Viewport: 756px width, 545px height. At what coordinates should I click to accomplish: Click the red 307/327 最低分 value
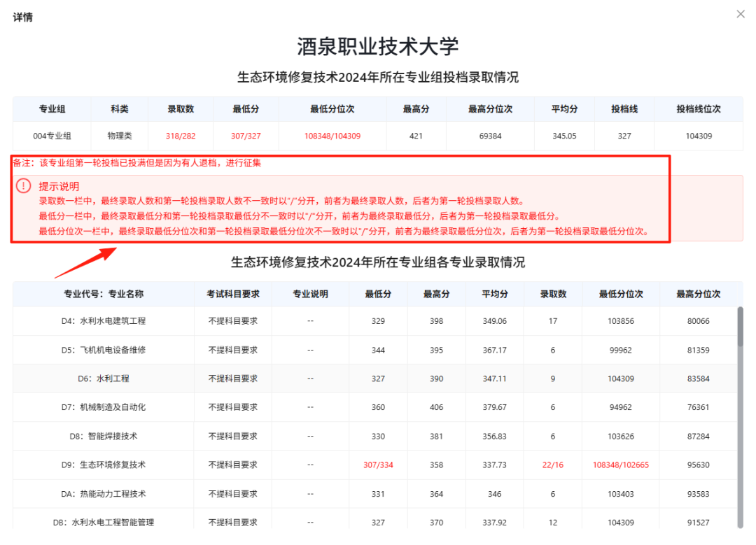point(246,136)
